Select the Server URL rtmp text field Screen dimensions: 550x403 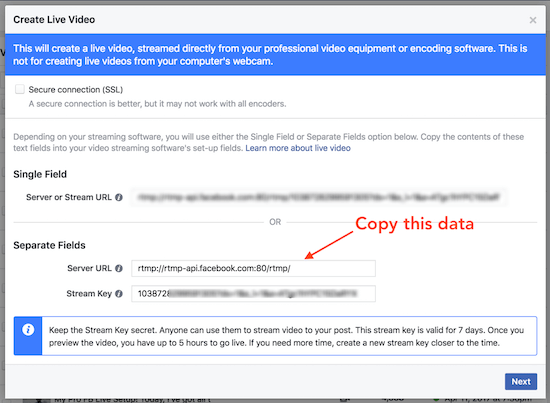(x=253, y=268)
